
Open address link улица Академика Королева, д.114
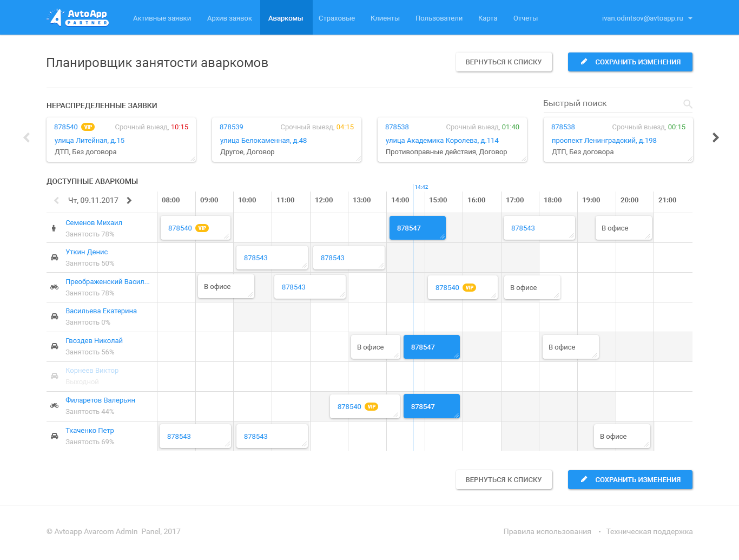pyautogui.click(x=442, y=141)
